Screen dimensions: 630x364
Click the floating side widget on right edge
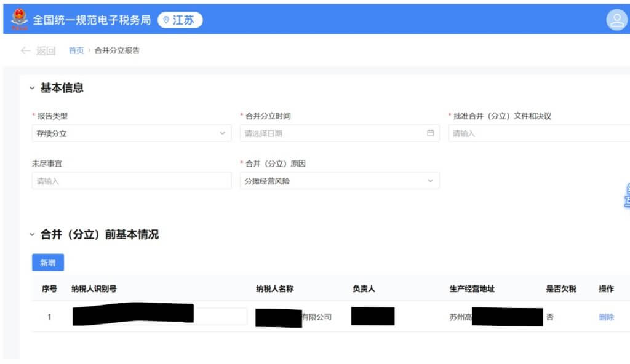(626, 196)
